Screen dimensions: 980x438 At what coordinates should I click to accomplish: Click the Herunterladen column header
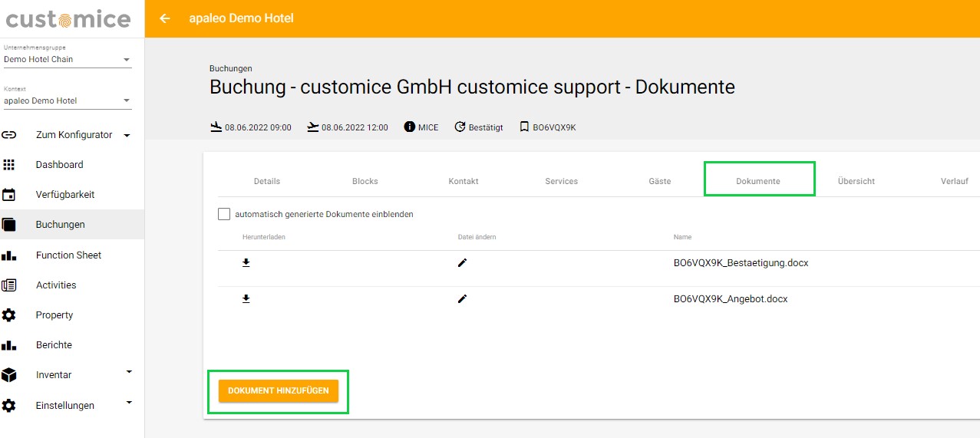(x=264, y=237)
